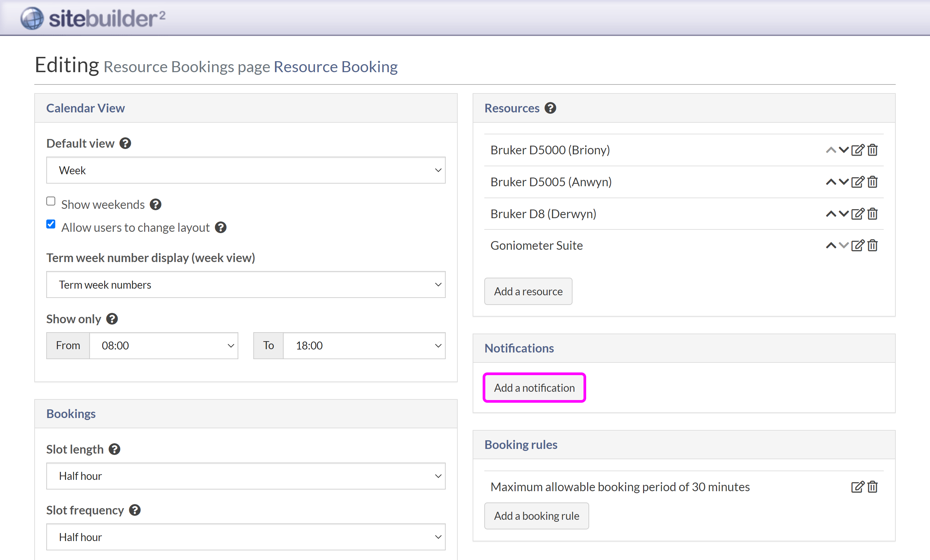Uncheck Allow users to change layout
This screenshot has width=930, height=560.
(x=51, y=224)
